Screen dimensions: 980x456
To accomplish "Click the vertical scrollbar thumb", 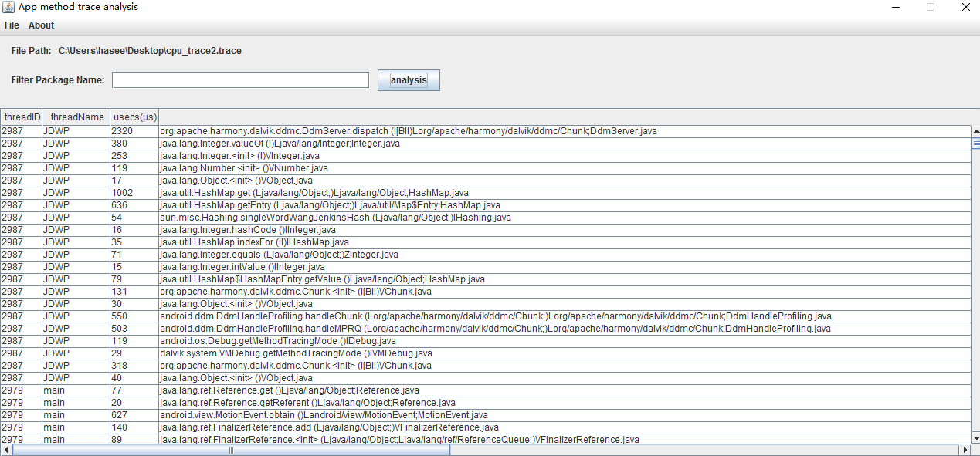I will pyautogui.click(x=975, y=143).
